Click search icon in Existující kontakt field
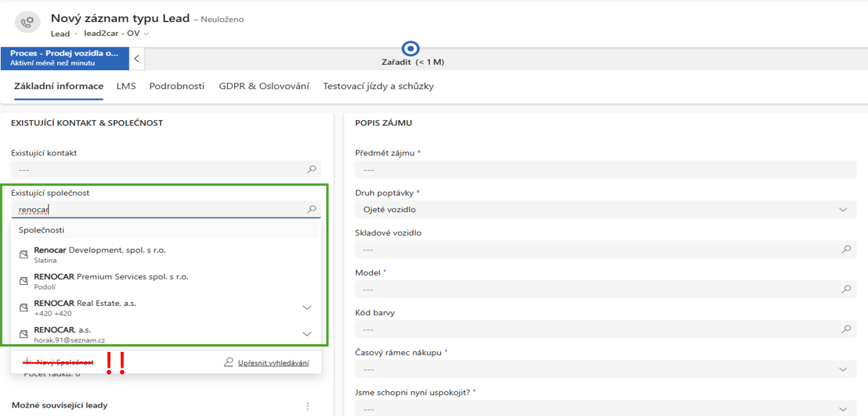The width and height of the screenshot is (868, 416). click(x=311, y=169)
